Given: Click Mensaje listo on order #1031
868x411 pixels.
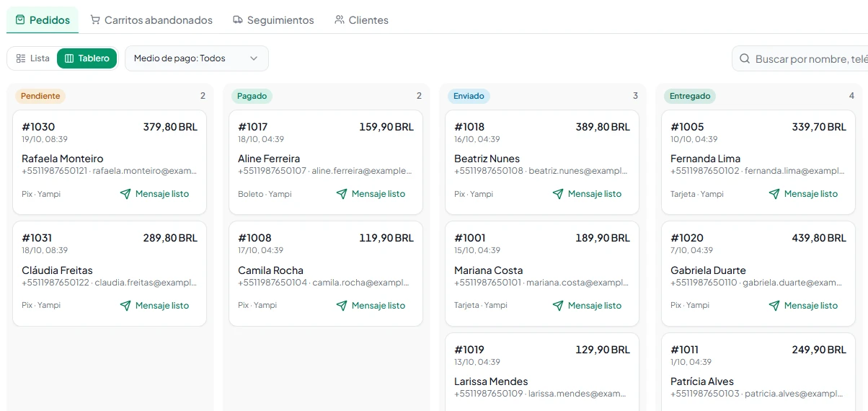Looking at the screenshot, I should coord(154,306).
